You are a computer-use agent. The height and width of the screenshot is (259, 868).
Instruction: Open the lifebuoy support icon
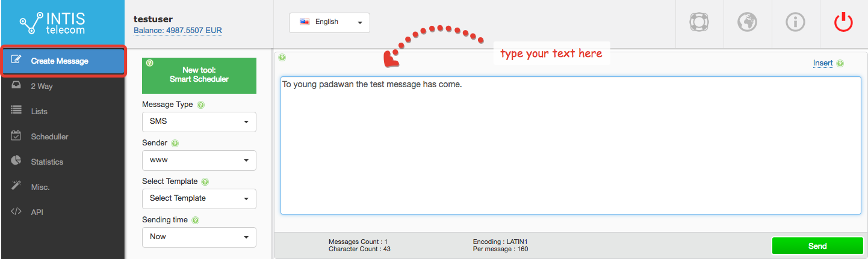[698, 22]
